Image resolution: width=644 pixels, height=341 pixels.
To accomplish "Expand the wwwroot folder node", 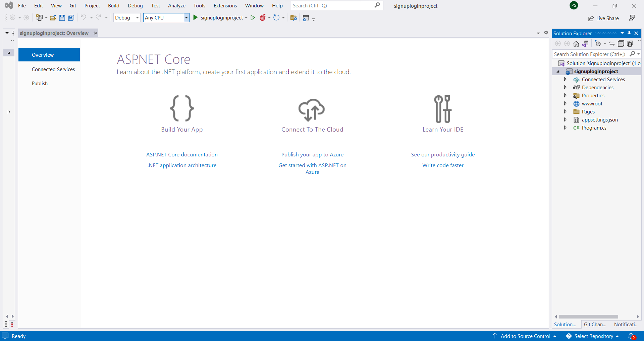I will tap(565, 104).
